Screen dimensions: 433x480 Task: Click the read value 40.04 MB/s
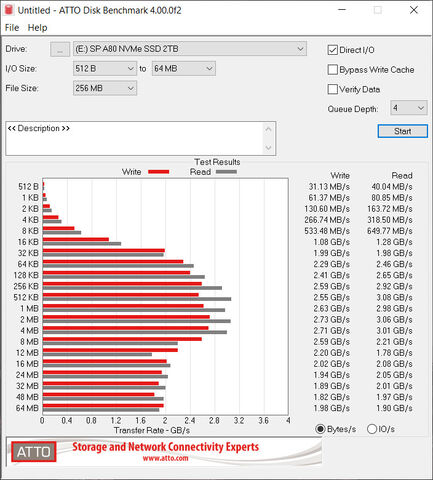tap(392, 187)
